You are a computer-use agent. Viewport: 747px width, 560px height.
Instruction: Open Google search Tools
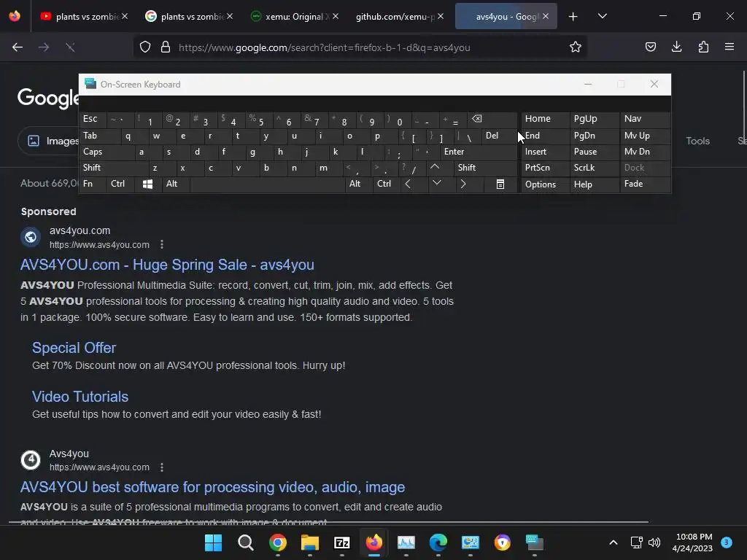(697, 141)
